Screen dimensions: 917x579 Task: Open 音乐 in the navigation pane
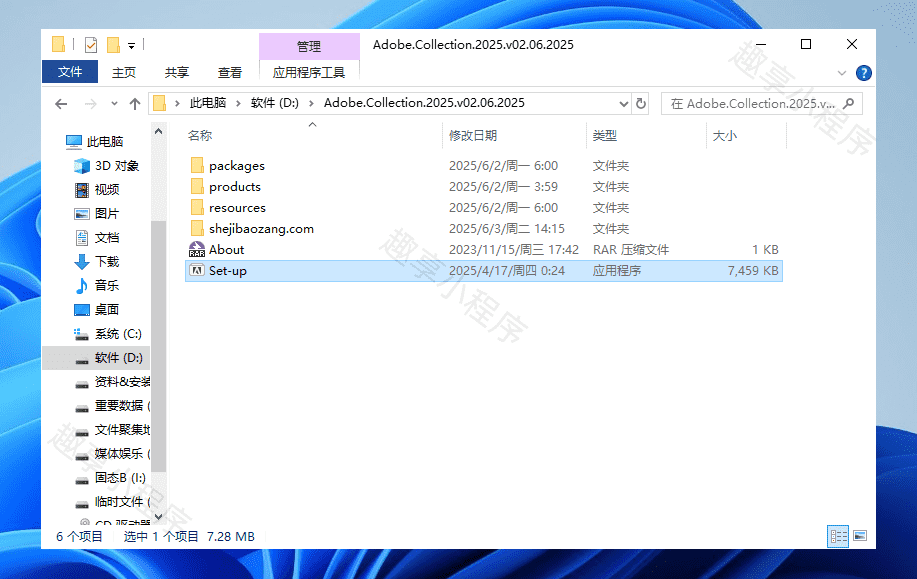107,285
